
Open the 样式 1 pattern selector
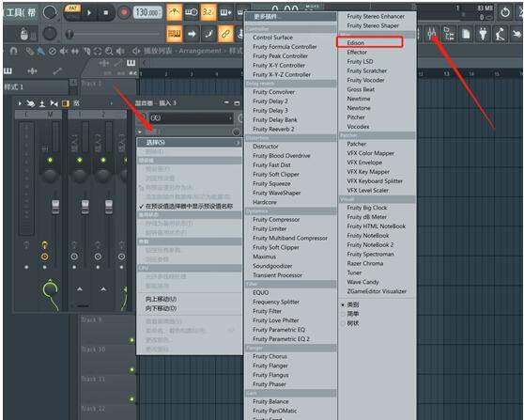(35, 87)
